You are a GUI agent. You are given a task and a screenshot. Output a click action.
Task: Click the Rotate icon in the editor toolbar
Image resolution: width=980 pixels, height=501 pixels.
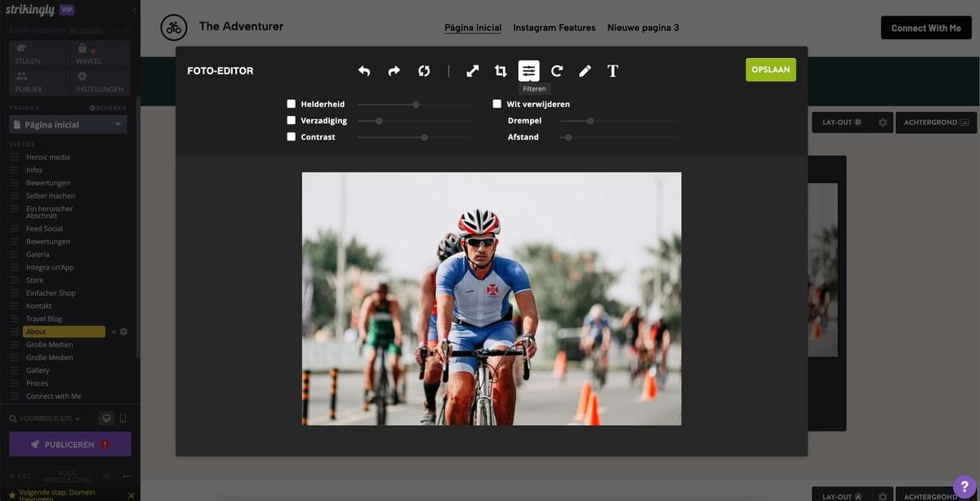557,70
